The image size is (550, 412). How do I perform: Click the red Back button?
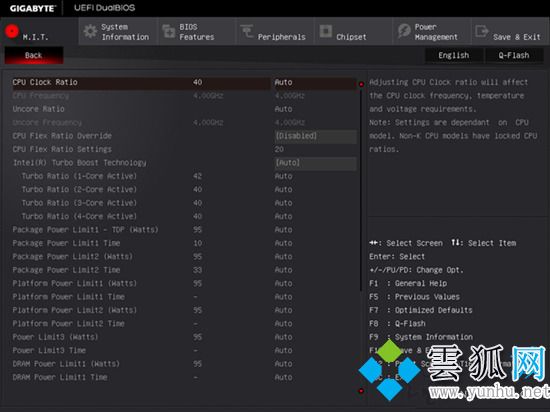pyautogui.click(x=34, y=55)
